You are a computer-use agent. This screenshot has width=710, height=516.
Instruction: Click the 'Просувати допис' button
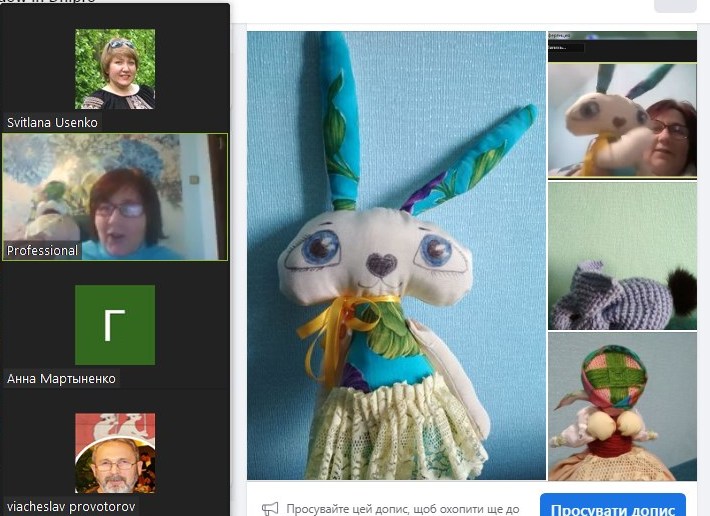point(613,506)
